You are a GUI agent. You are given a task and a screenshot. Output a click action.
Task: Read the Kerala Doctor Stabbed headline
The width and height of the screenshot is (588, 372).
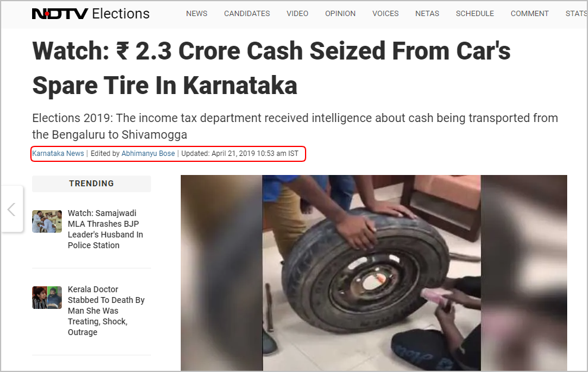pos(106,311)
